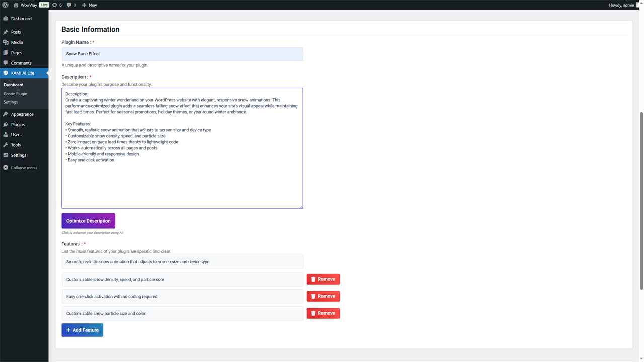This screenshot has height=362, width=644.
Task: Remove the 'Customizable snow density' feature
Action: tap(323, 279)
